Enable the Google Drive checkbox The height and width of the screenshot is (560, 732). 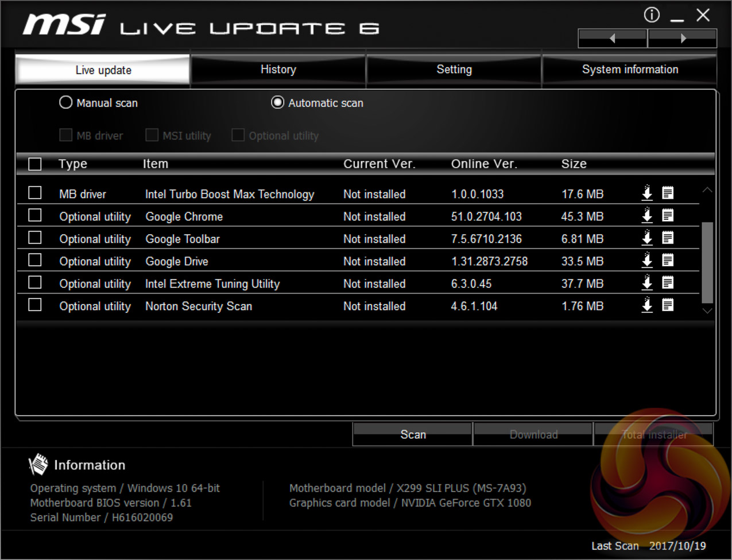point(35,260)
